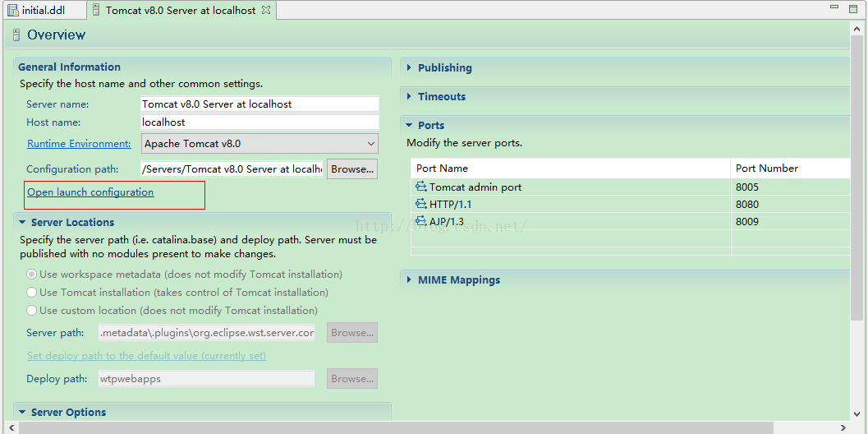
Task: Select the Tomcat admin port row
Action: tap(631, 187)
